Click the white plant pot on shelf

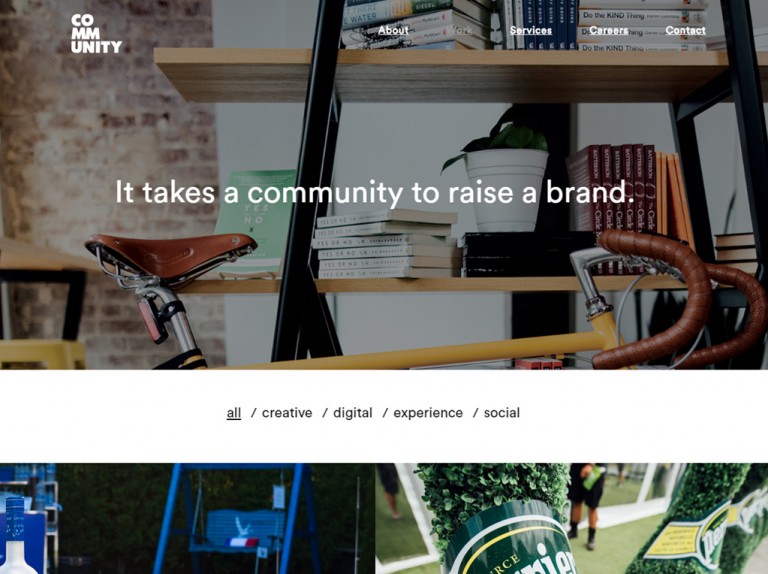pos(506,190)
